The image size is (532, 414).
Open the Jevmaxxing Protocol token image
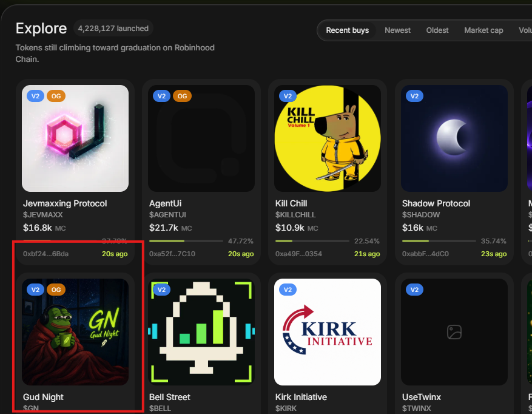point(75,138)
